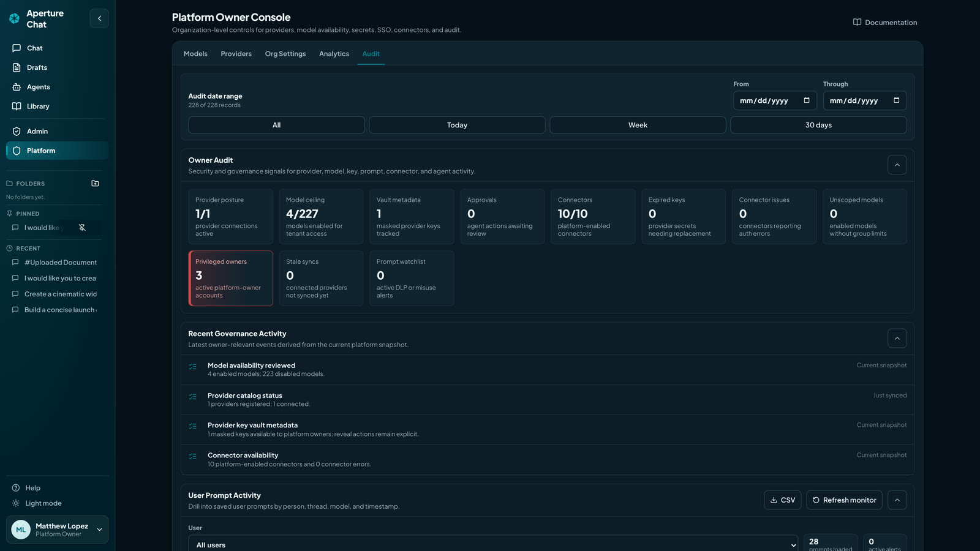Click the Provider key vault metadata checklist icon
The image size is (980, 551).
click(193, 426)
